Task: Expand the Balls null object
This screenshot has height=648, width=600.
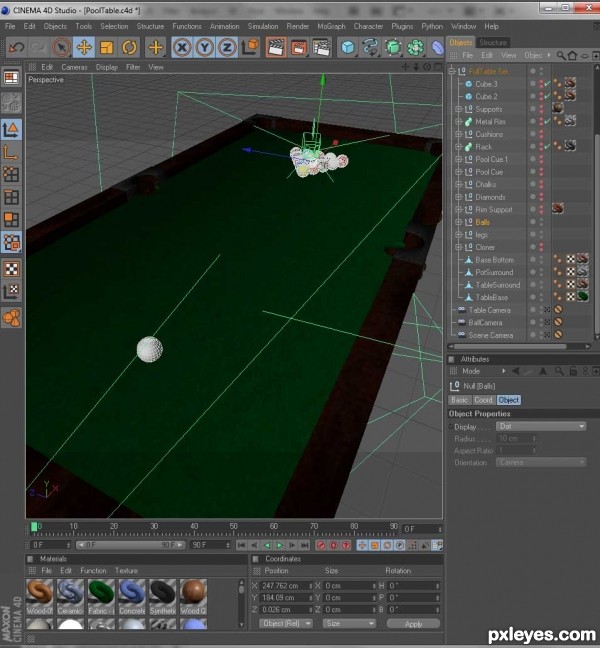Action: (458, 222)
